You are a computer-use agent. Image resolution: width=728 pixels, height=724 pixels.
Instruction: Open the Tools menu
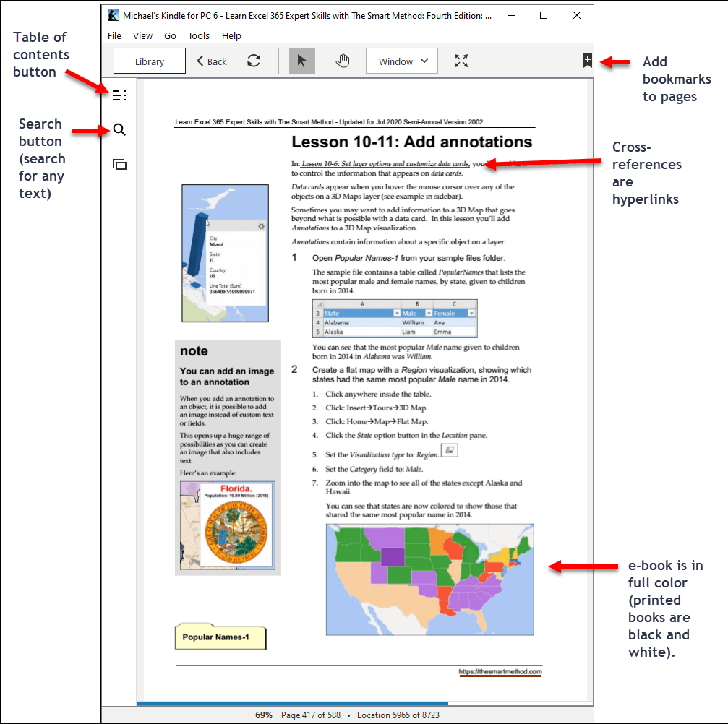(x=198, y=35)
